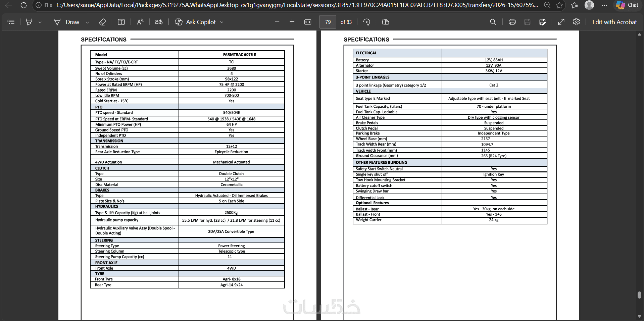Zoom in on the PDF
644x321 pixels.
coord(292,22)
